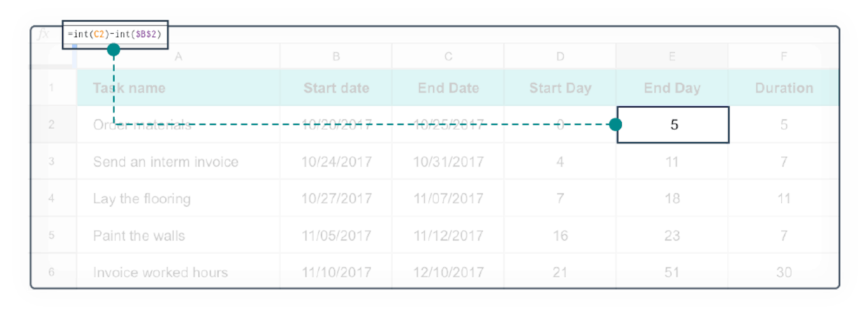This screenshot has height=319, width=868.
Task: Click the 10/24/2017 start date cell
Action: (x=336, y=161)
